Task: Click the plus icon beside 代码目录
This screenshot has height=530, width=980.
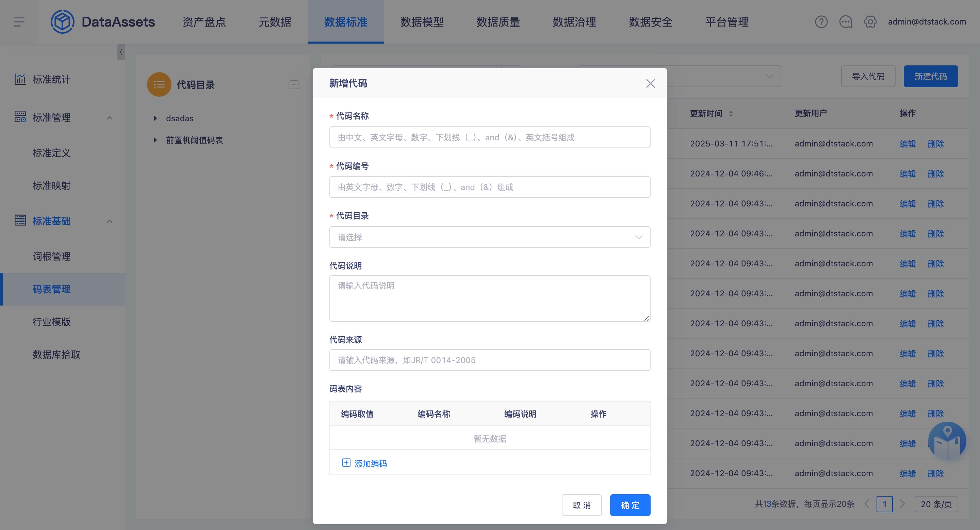Action: point(294,84)
